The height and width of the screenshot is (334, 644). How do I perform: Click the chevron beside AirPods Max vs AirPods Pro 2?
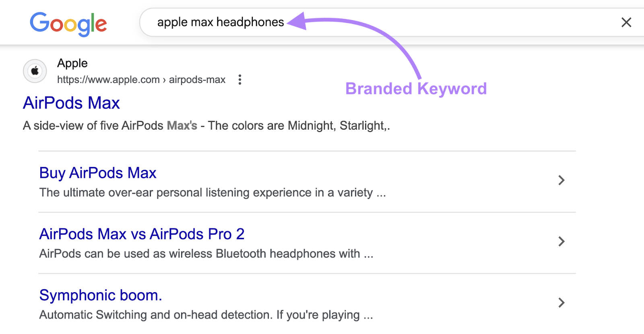(x=561, y=241)
